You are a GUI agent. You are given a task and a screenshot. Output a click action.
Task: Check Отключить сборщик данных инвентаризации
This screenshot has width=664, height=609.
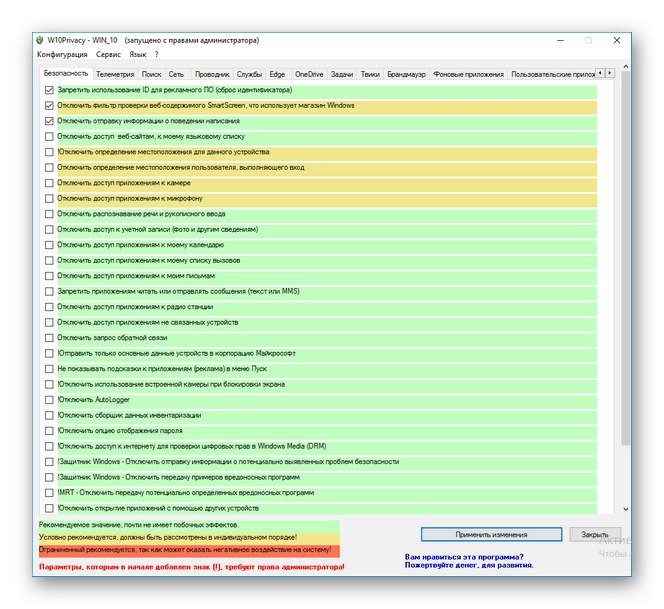click(49, 415)
